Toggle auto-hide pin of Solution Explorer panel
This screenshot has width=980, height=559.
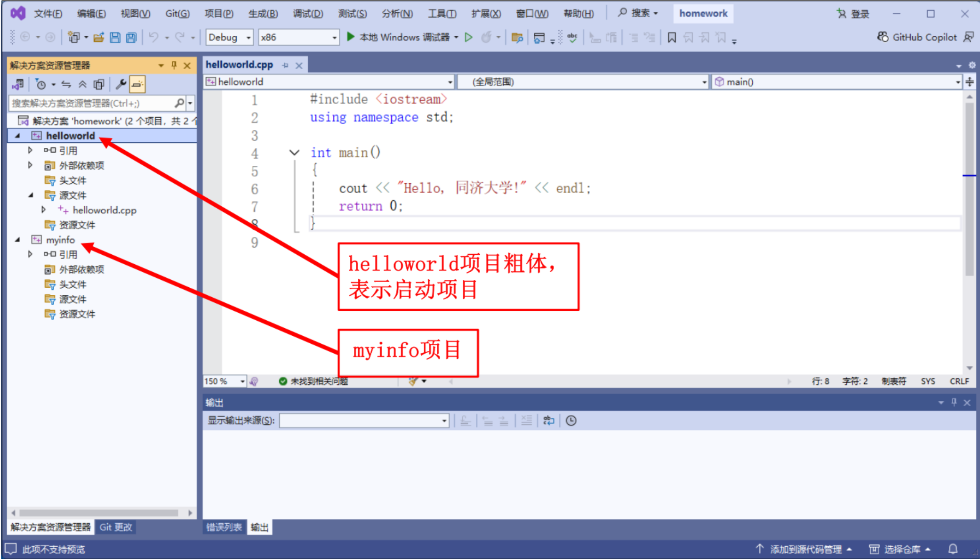click(x=174, y=65)
